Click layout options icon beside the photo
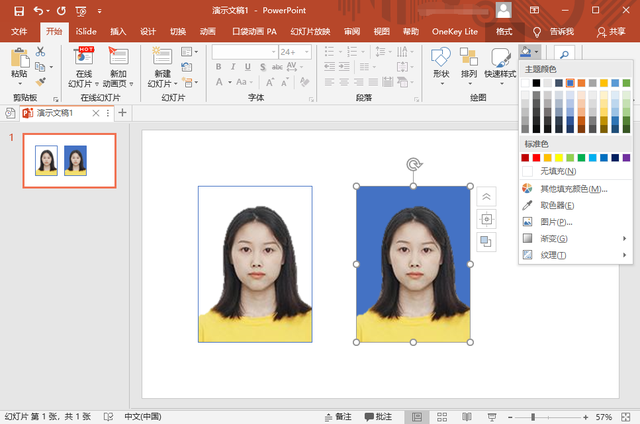This screenshot has width=640, height=424. pyautogui.click(x=486, y=219)
